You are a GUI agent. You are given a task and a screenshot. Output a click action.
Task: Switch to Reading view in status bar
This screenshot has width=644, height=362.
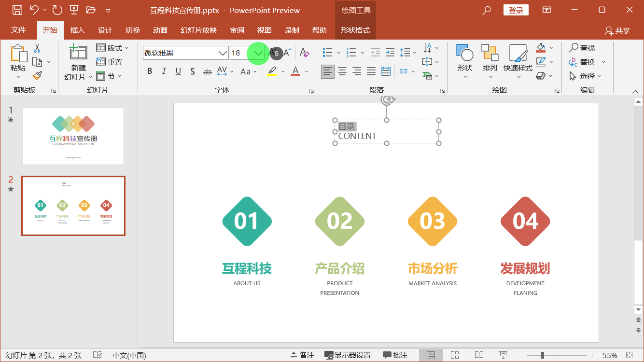(x=479, y=355)
